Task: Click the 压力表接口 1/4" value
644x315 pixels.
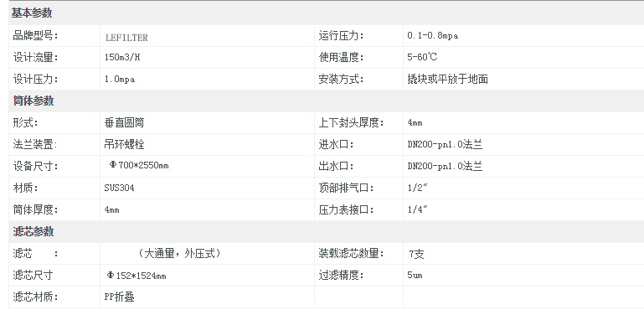Action: click(x=417, y=209)
